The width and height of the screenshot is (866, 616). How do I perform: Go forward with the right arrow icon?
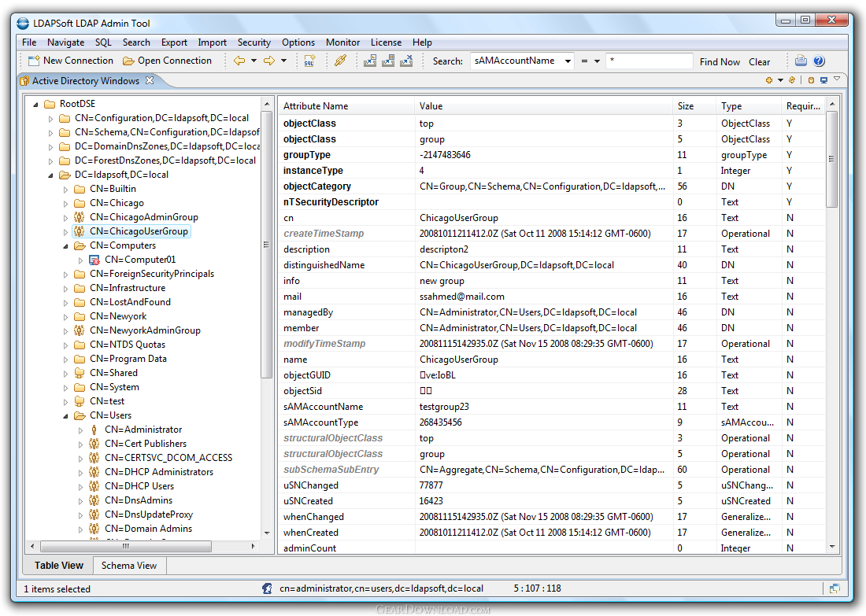269,61
